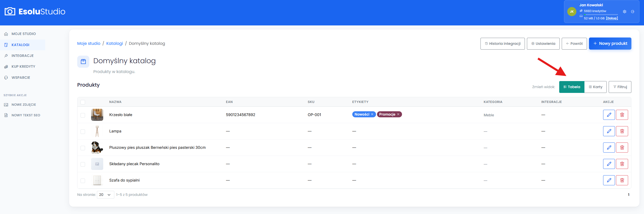644x214 pixels.
Task: Select the Pluszowy pies row checkbox
Action: tap(83, 148)
